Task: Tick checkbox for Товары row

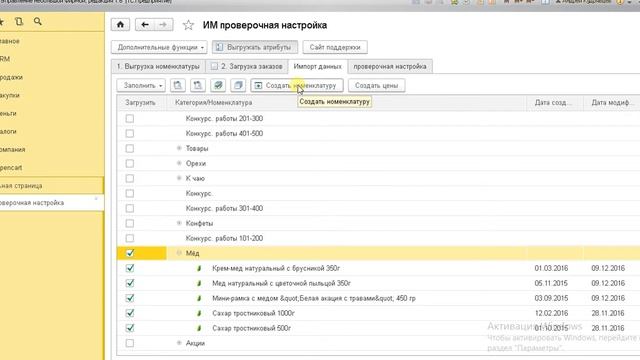Action: point(130,149)
